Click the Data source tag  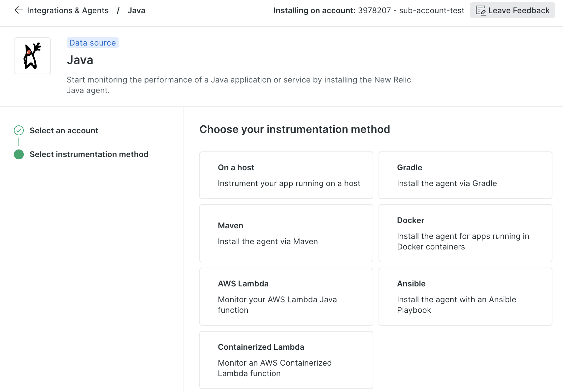(92, 43)
